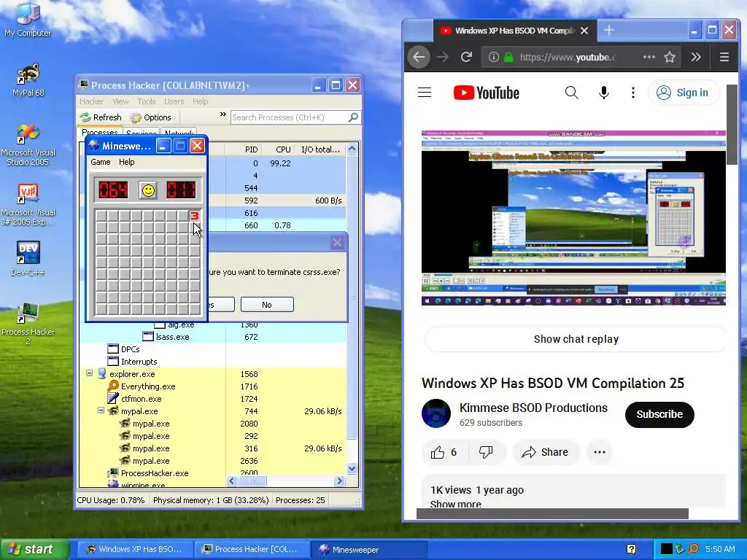Click Refresh in Process Hacker toolbar
The height and width of the screenshot is (560, 747).
(x=101, y=117)
